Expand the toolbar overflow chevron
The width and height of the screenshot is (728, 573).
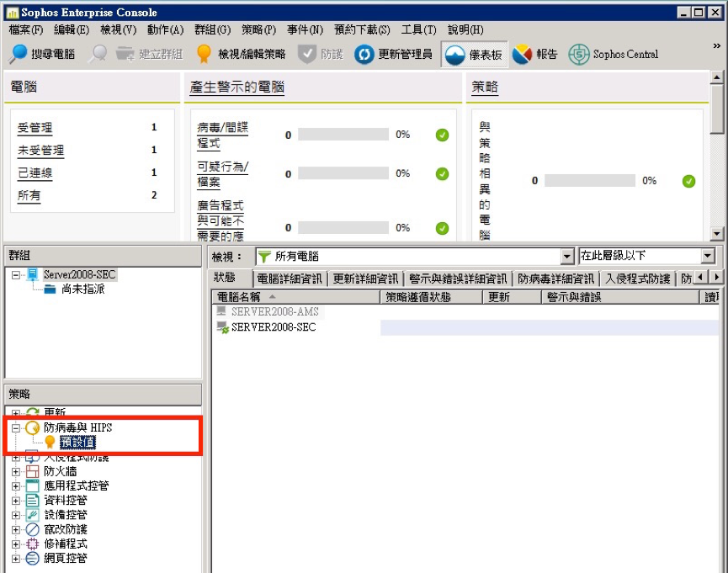tap(716, 46)
